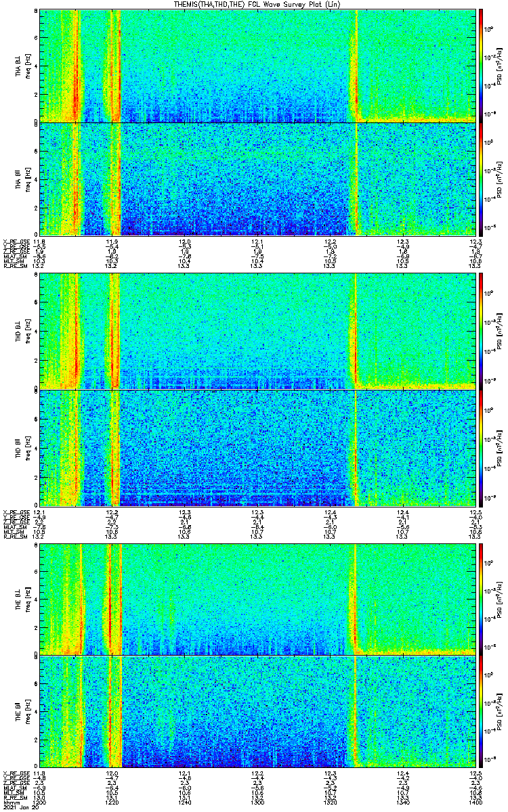The image size is (508, 812).
Task: Click the THA B⊥ freq [Hz] axis label
Action: click(29, 66)
